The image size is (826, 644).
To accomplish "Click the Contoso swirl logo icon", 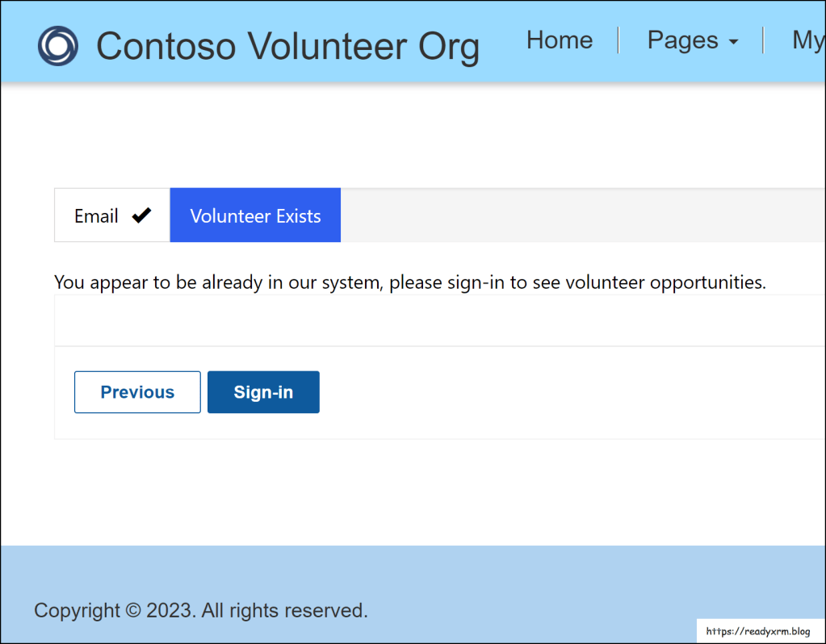I will tap(57, 46).
